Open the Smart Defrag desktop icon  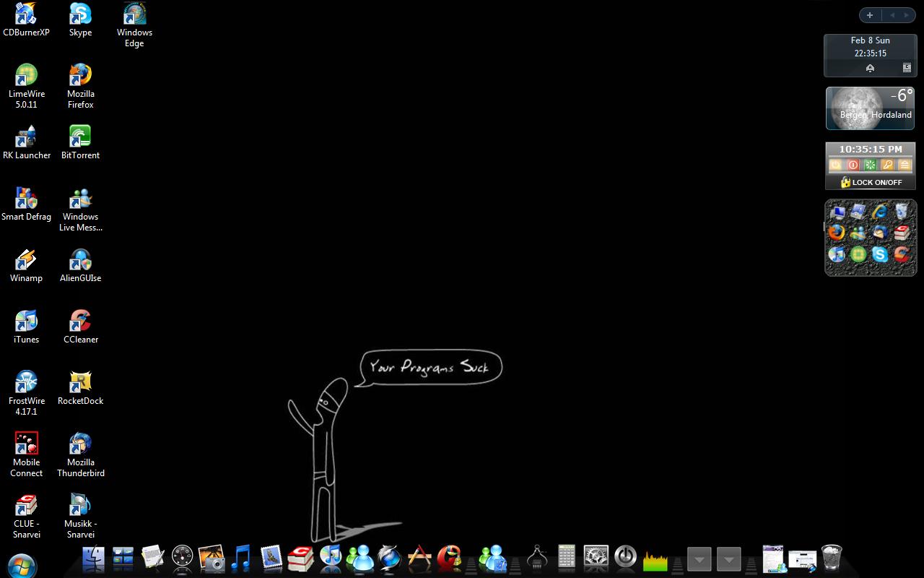(x=26, y=204)
